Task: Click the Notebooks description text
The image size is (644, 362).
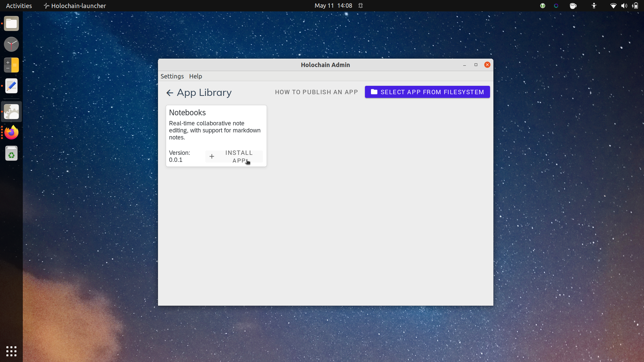Action: click(x=215, y=130)
